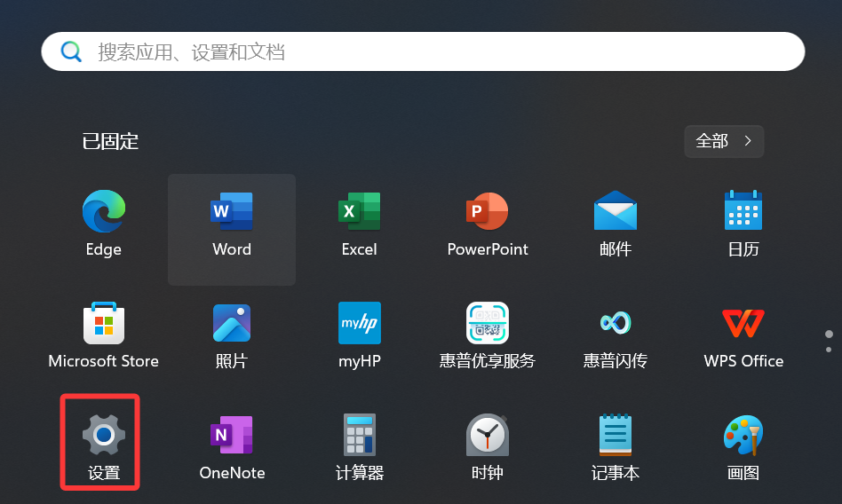The image size is (842, 504).
Task: Click the 全部 all apps button
Action: point(724,141)
